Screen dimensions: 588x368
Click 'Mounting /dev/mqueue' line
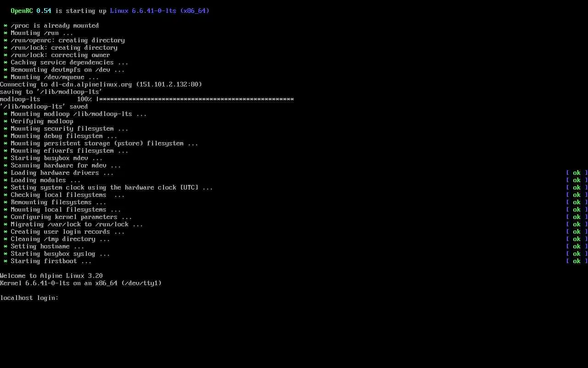pyautogui.click(x=51, y=77)
